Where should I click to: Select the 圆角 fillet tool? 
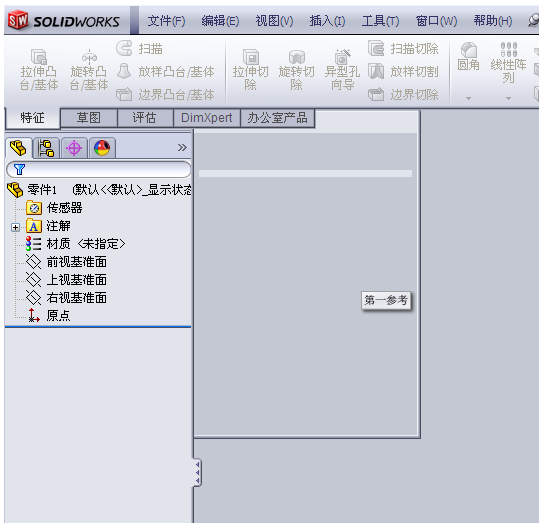click(469, 57)
